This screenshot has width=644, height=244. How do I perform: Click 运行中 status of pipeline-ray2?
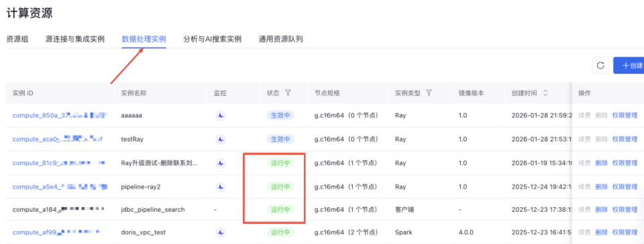coord(280,187)
